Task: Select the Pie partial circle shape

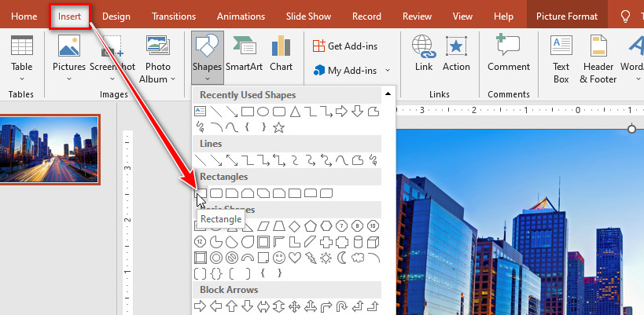Action: click(216, 242)
